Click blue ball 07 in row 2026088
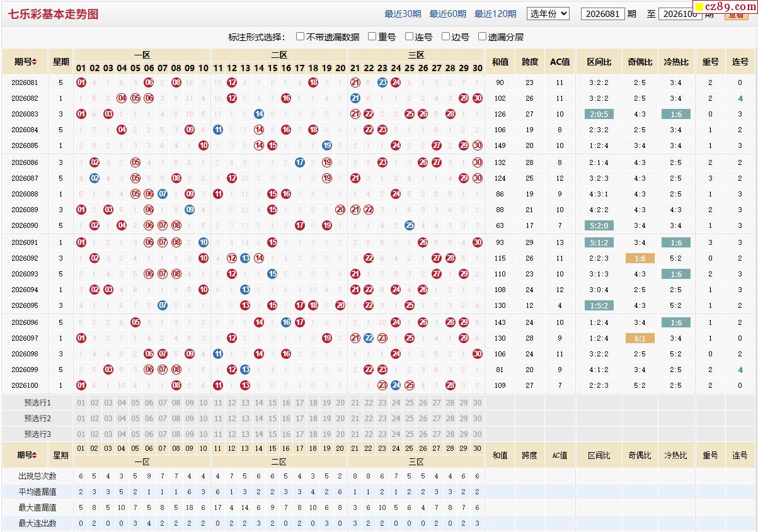Image resolution: width=758 pixels, height=532 pixels. tap(163, 194)
